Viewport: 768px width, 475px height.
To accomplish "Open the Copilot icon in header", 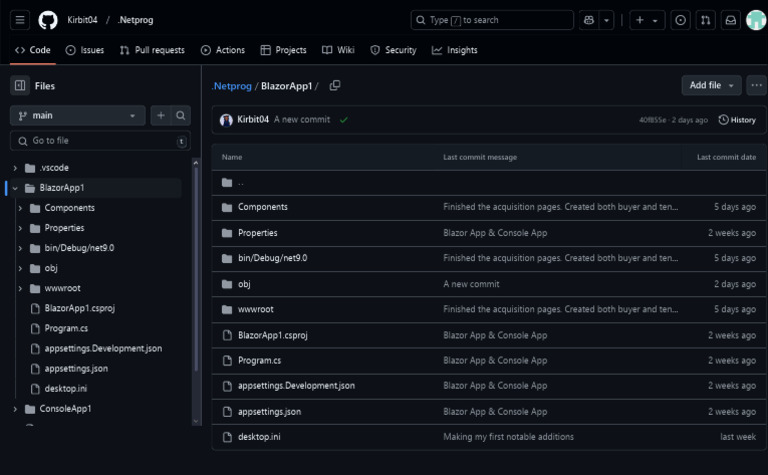I will pos(589,20).
